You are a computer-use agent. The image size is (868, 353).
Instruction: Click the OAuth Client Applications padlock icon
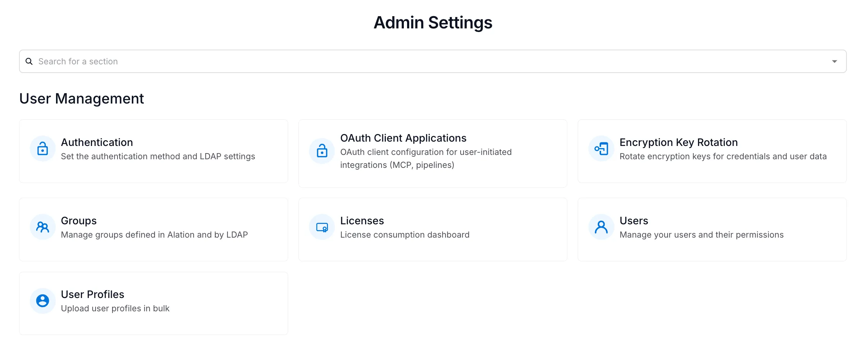click(x=322, y=151)
